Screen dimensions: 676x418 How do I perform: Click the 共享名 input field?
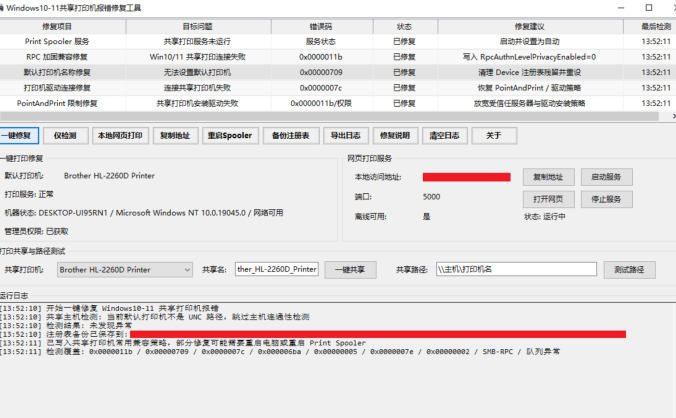(277, 269)
